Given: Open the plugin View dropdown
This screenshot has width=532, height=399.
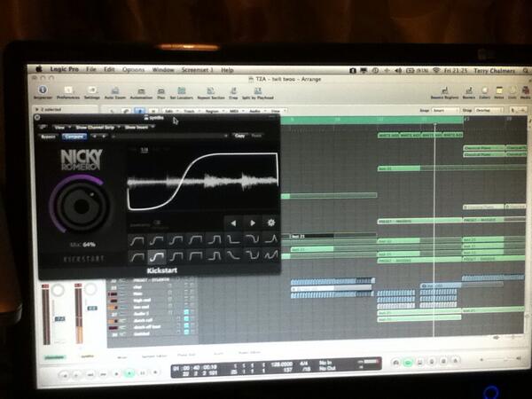Looking at the screenshot, I should click(61, 127).
